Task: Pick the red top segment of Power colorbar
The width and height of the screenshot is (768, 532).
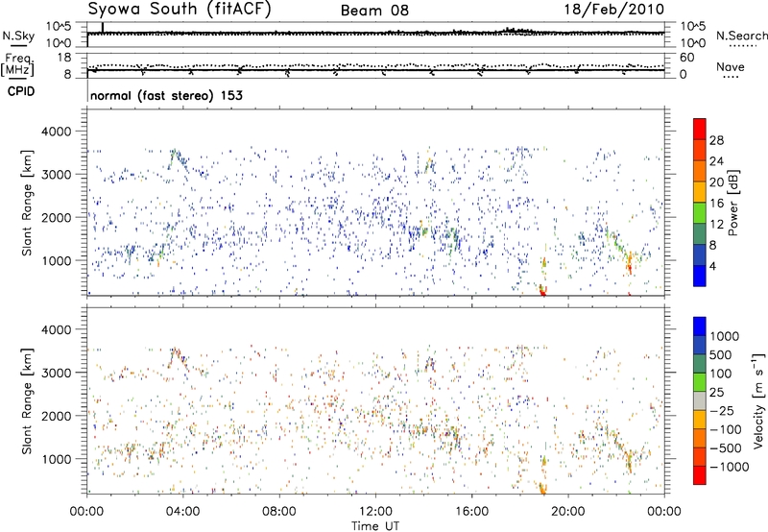Action: coord(700,129)
